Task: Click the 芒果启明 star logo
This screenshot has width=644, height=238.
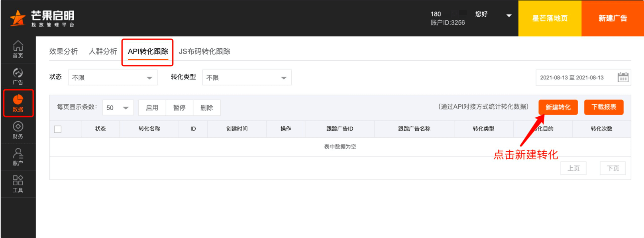Action: coord(18,18)
